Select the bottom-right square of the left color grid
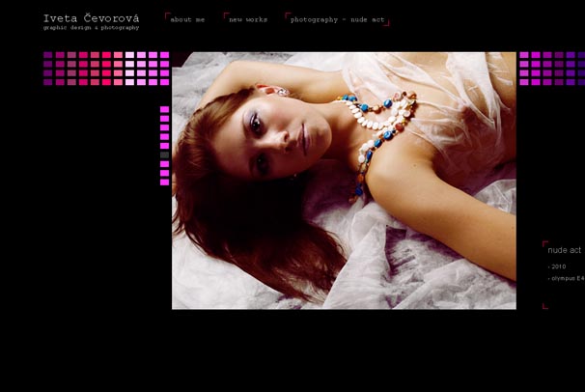Screen dimensions: 585x392 click(164, 82)
